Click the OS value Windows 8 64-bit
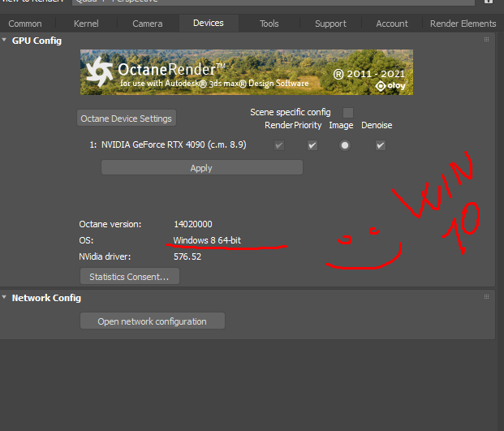Image resolution: width=504 pixels, height=431 pixels. point(207,240)
